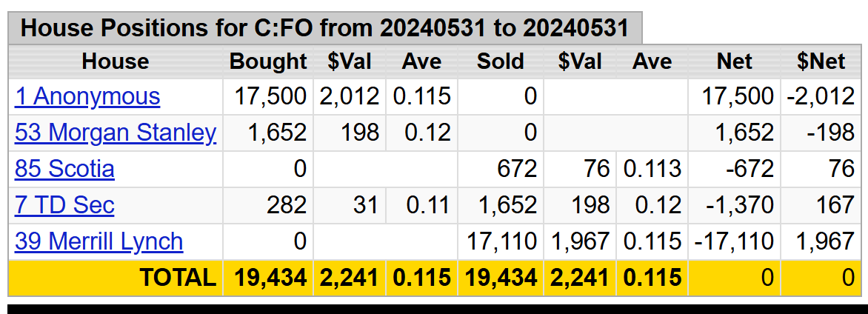
Task: Open the 7 TD Sec link
Action: (64, 205)
